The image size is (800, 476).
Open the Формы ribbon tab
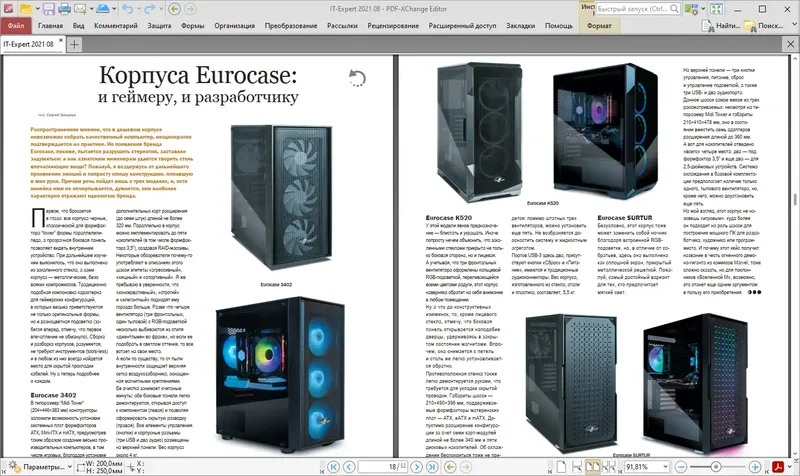192,26
